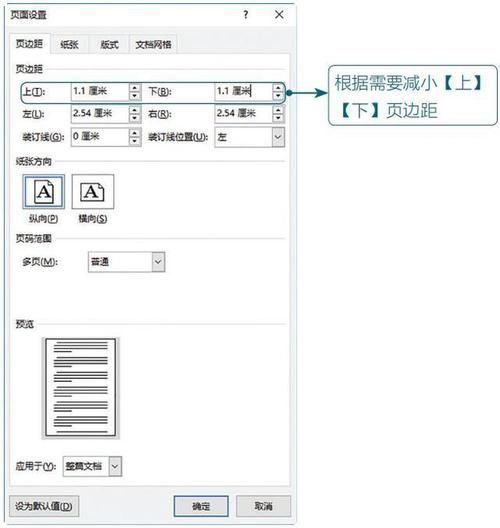Open the 应用于 dropdown showing 整篇文档
The height and width of the screenshot is (528, 500).
click(x=93, y=466)
